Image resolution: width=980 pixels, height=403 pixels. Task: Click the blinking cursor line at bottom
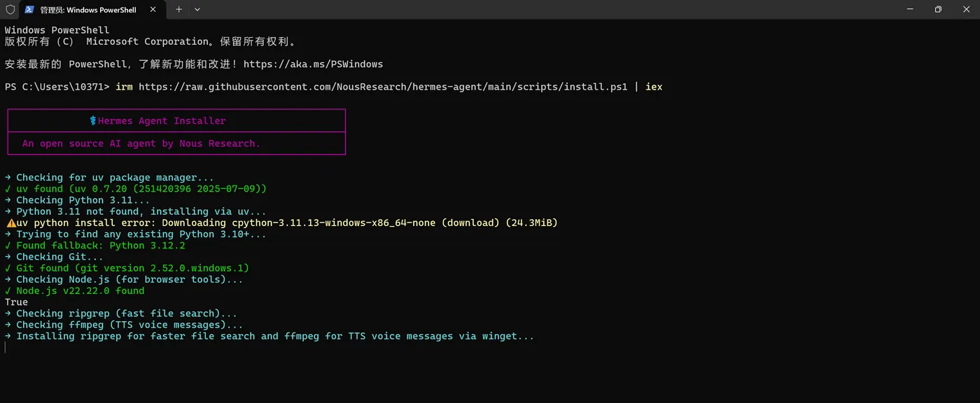[6, 348]
